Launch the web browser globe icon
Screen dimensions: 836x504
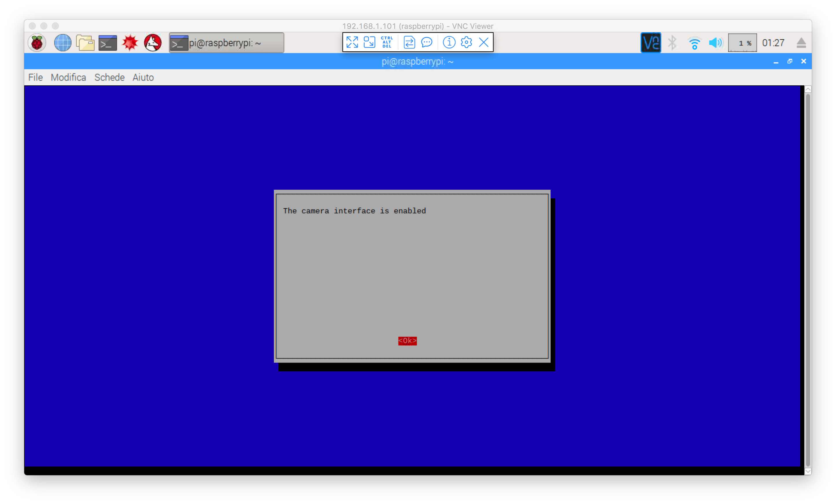click(x=63, y=43)
